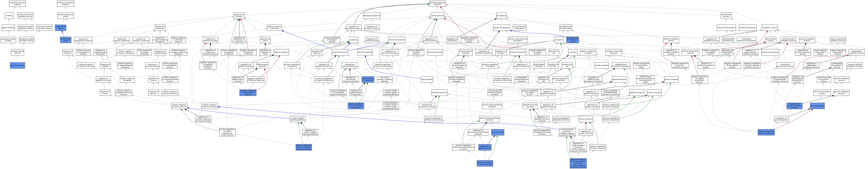Viewport: 868px width, 169px height.
Task: Click the 'metabolic process' node
Action: [x=770, y=28]
